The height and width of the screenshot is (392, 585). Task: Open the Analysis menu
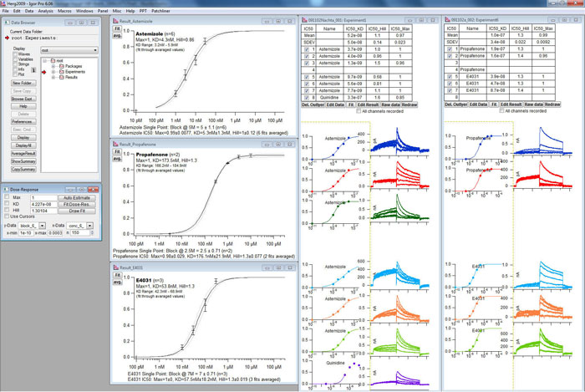(45, 11)
